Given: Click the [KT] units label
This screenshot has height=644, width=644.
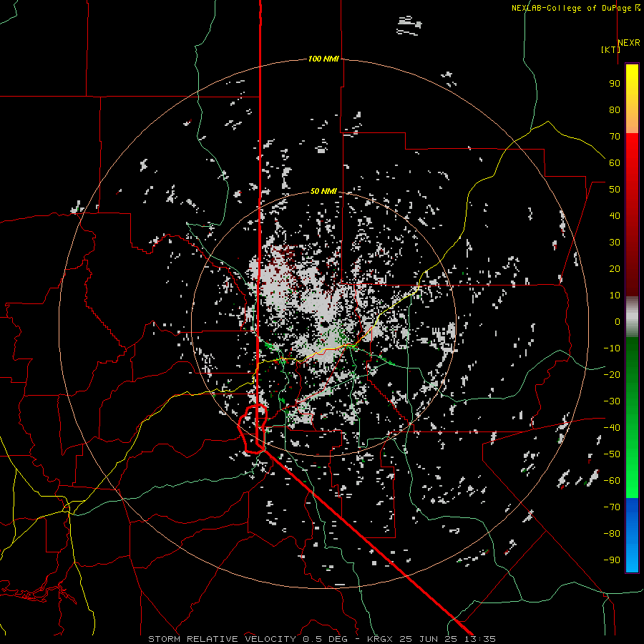Looking at the screenshot, I should [610, 49].
